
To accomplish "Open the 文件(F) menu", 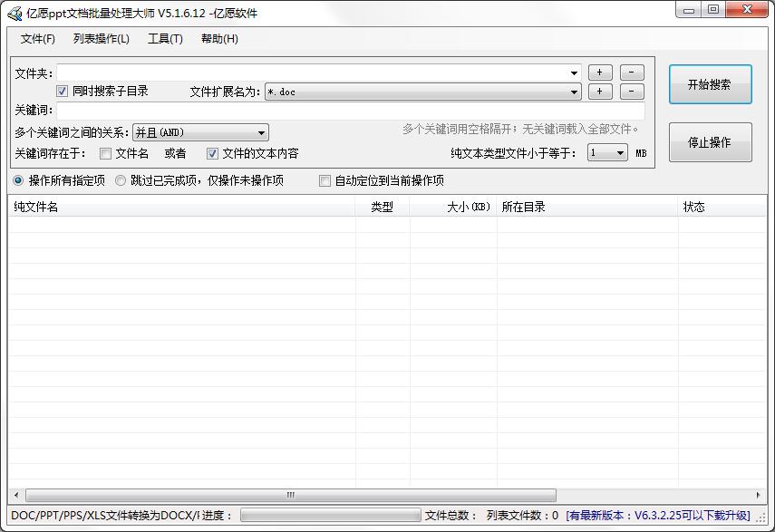I will pyautogui.click(x=38, y=39).
